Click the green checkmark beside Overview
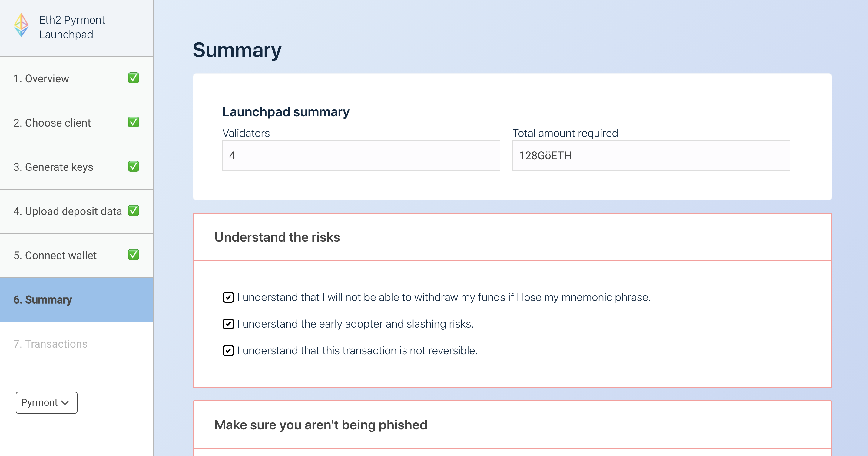The height and width of the screenshot is (456, 868). [x=134, y=78]
